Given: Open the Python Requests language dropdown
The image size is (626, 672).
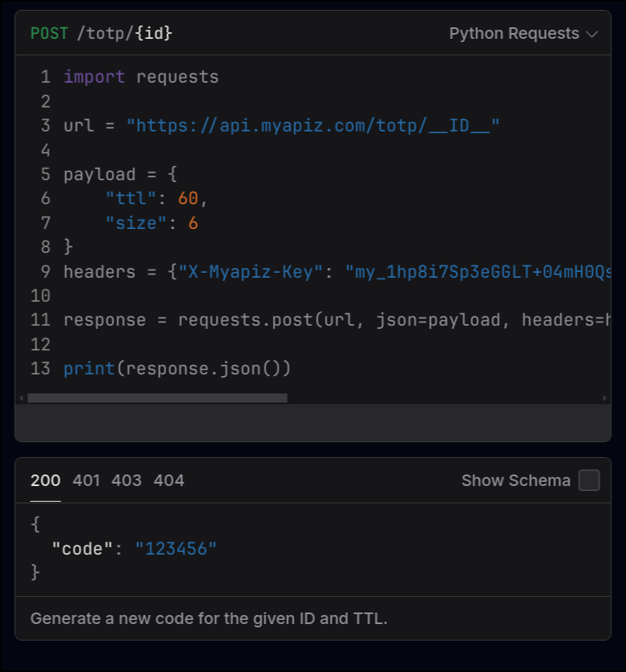Looking at the screenshot, I should coord(513,33).
